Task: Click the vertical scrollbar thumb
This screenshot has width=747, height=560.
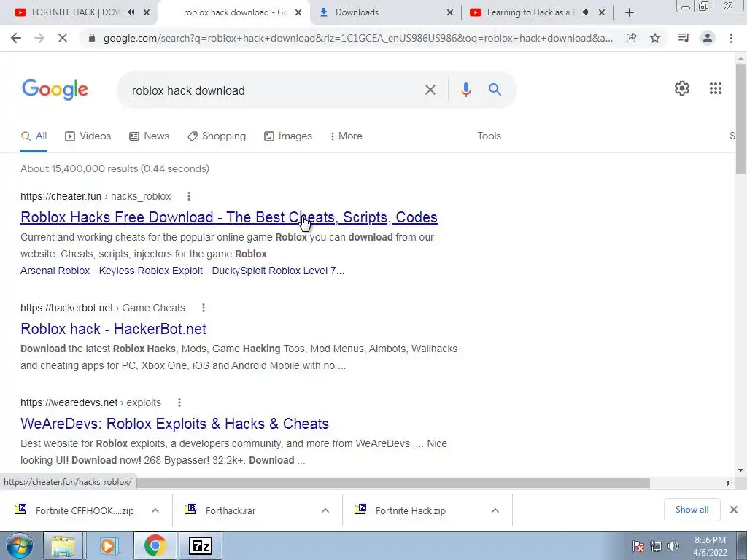Action: 740,118
